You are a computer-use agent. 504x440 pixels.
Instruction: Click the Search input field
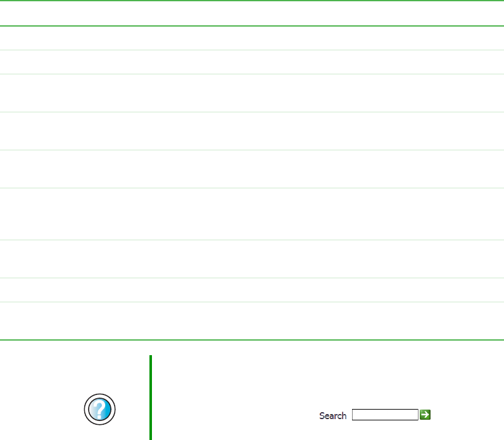385,415
